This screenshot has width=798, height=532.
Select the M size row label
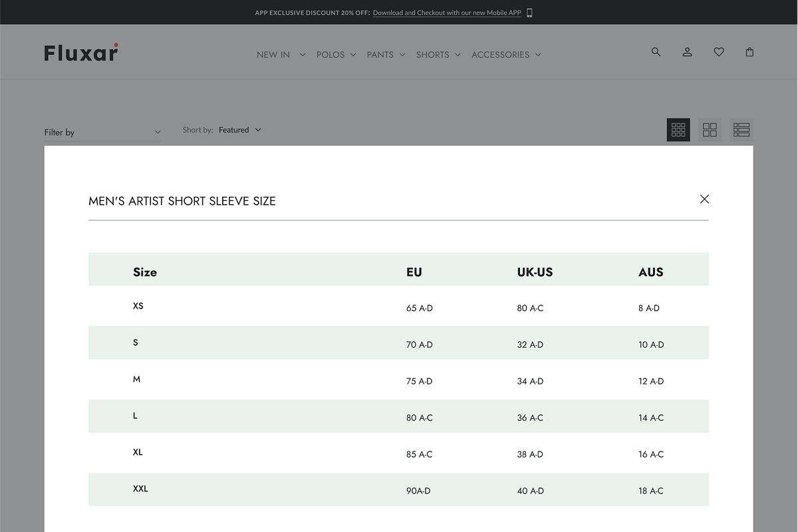tap(137, 379)
